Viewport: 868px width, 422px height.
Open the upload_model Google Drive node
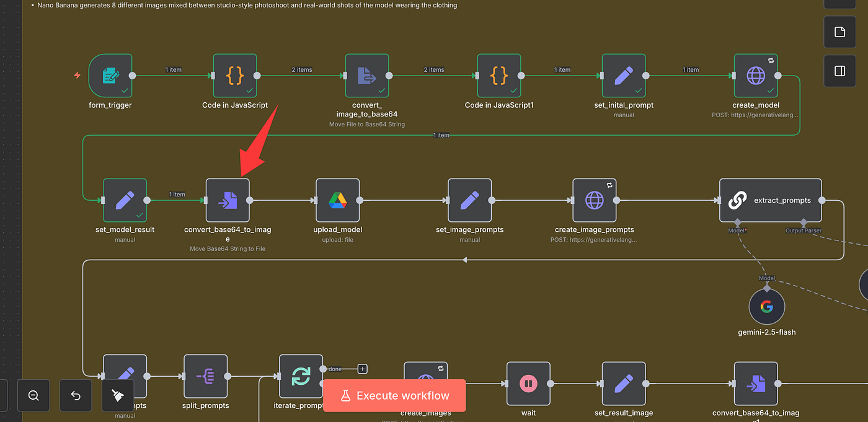[x=337, y=200]
